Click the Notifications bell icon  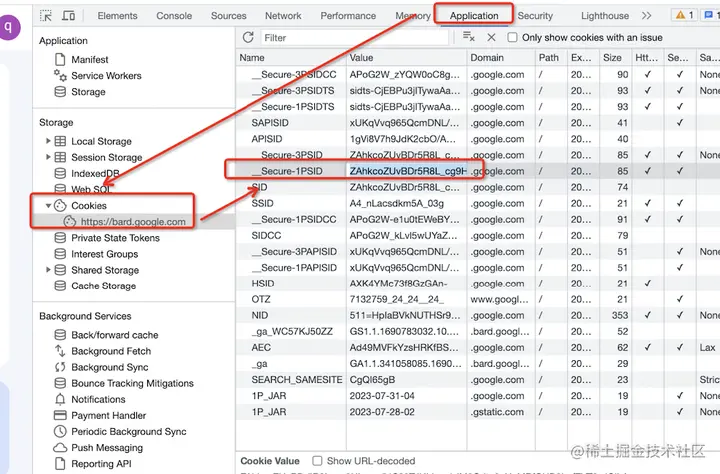pyautogui.click(x=60, y=399)
